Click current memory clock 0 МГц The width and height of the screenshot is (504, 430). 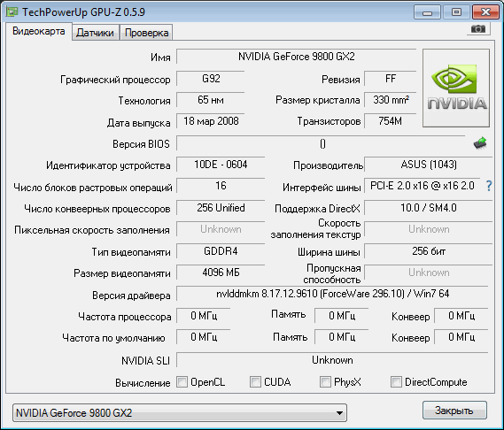[x=341, y=316]
